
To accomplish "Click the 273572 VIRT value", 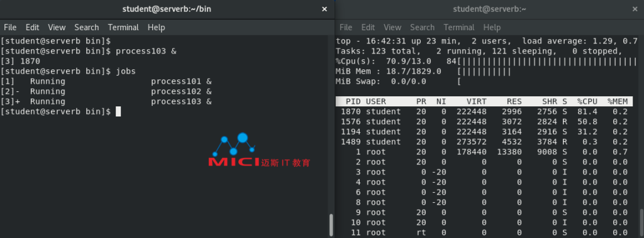I will (x=472, y=142).
